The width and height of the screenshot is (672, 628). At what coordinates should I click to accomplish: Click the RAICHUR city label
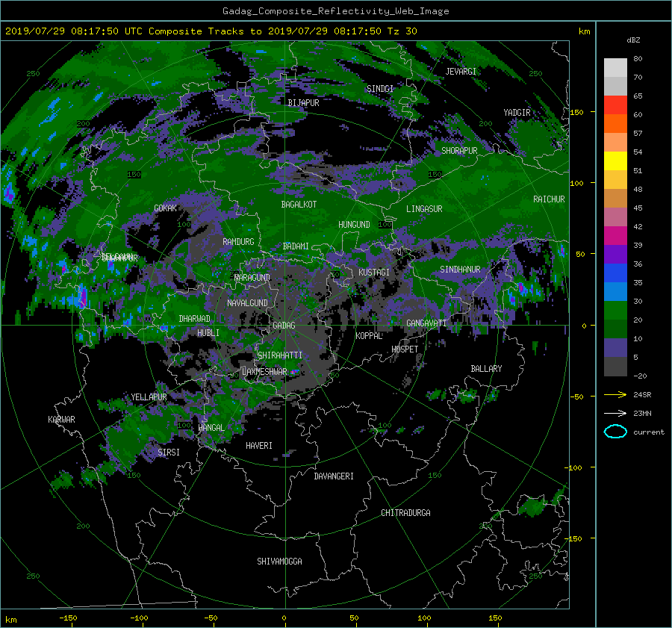549,199
